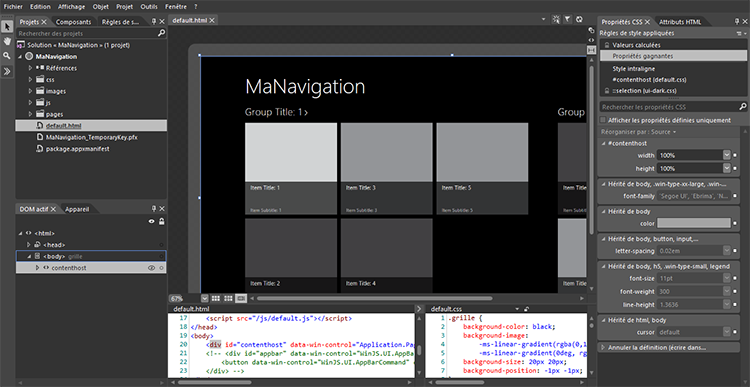Click height property marker square
750x387 pixels.
(x=735, y=169)
